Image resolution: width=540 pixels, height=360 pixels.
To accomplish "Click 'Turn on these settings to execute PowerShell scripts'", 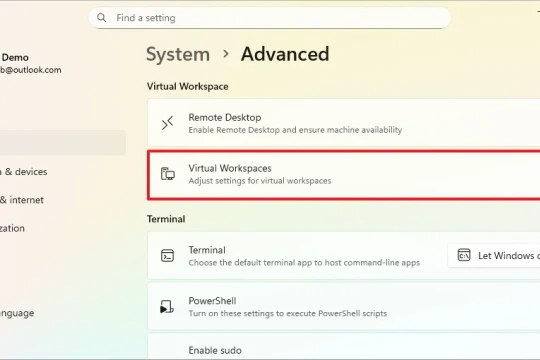I will pos(288,313).
